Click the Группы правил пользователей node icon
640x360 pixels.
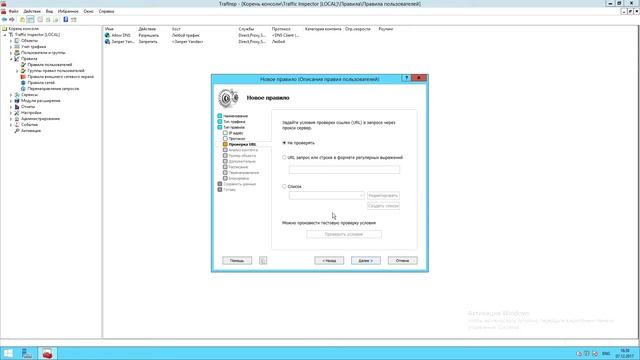(x=23, y=71)
